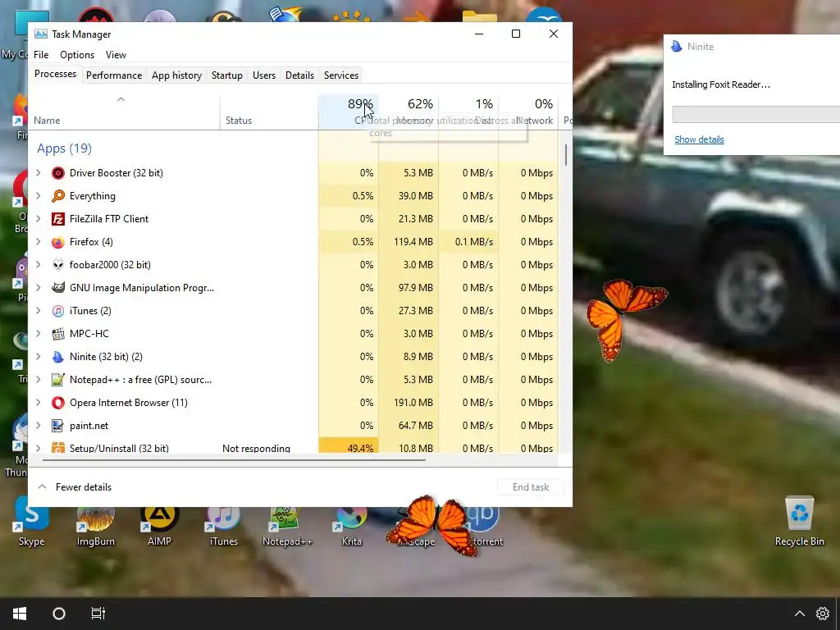
Task: Click Not responding status text
Action: (x=256, y=449)
